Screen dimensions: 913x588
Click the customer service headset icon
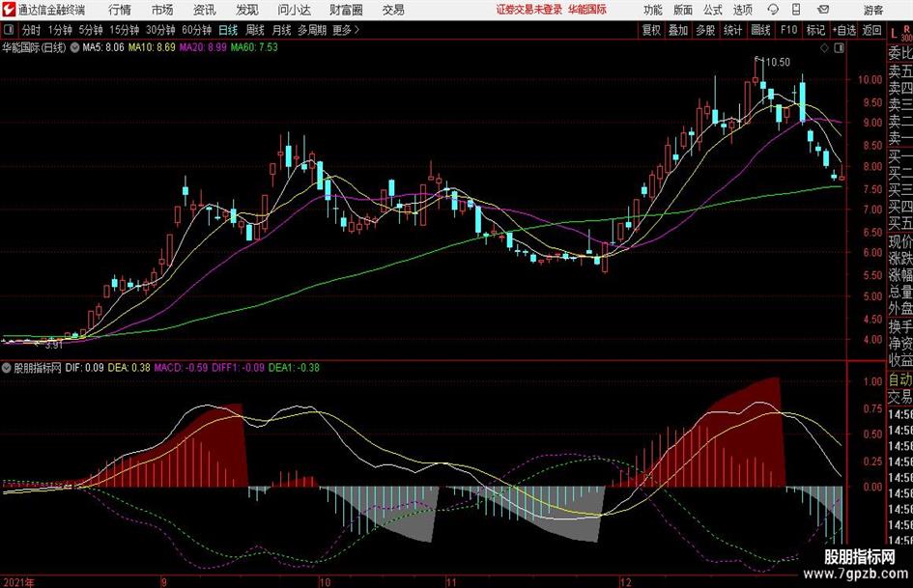click(773, 10)
